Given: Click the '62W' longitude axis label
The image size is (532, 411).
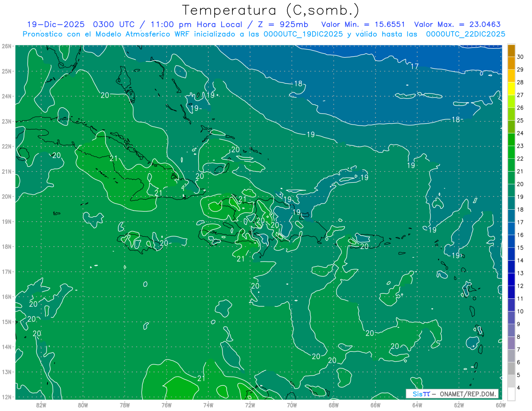Looking at the screenshot, I should pos(459,404).
